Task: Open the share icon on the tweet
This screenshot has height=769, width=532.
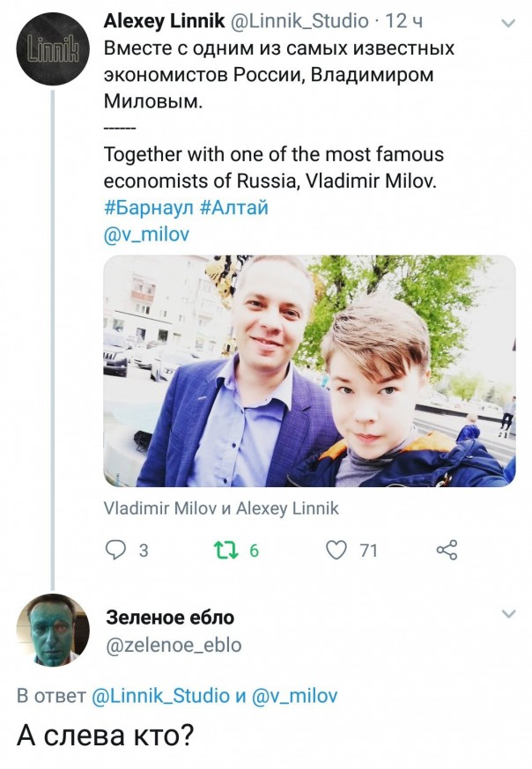Action: click(x=447, y=551)
